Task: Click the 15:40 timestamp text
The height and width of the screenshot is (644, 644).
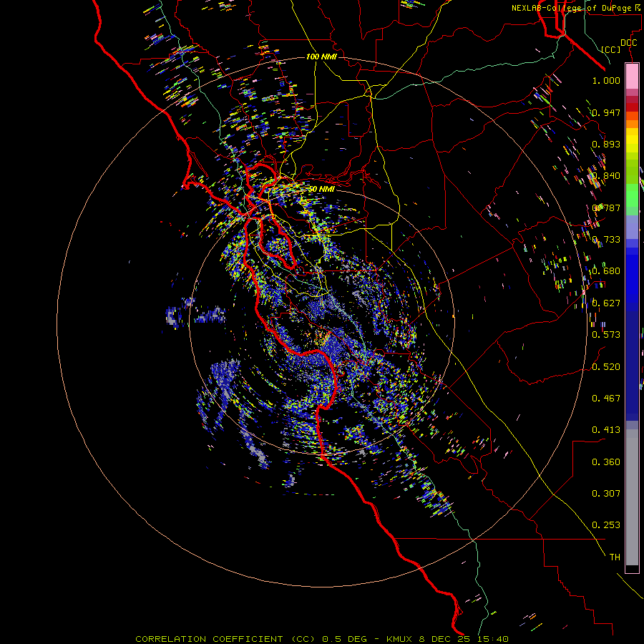Action: point(494,639)
